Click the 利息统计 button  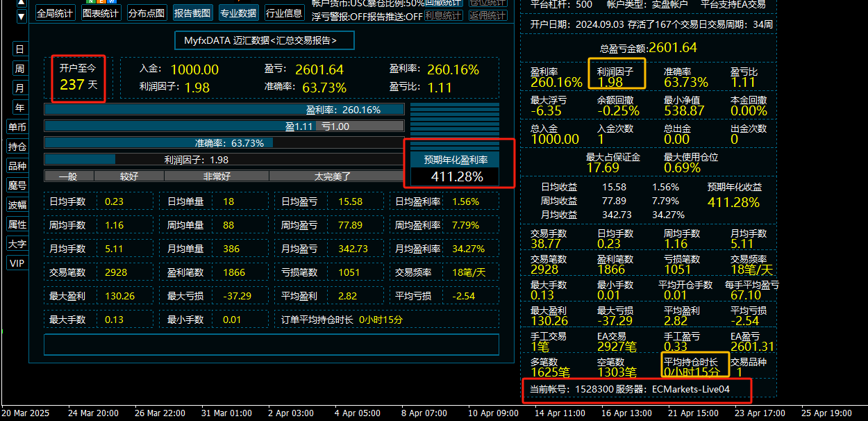click(443, 15)
